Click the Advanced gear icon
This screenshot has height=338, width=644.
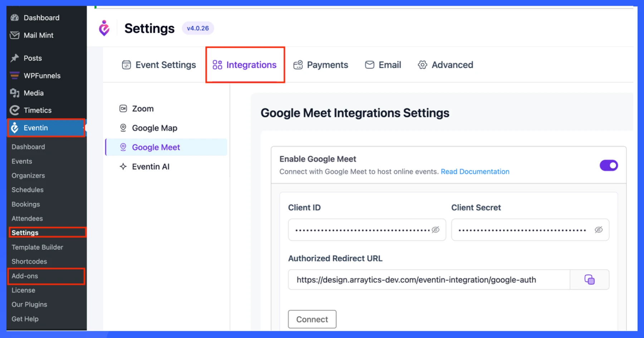(423, 65)
